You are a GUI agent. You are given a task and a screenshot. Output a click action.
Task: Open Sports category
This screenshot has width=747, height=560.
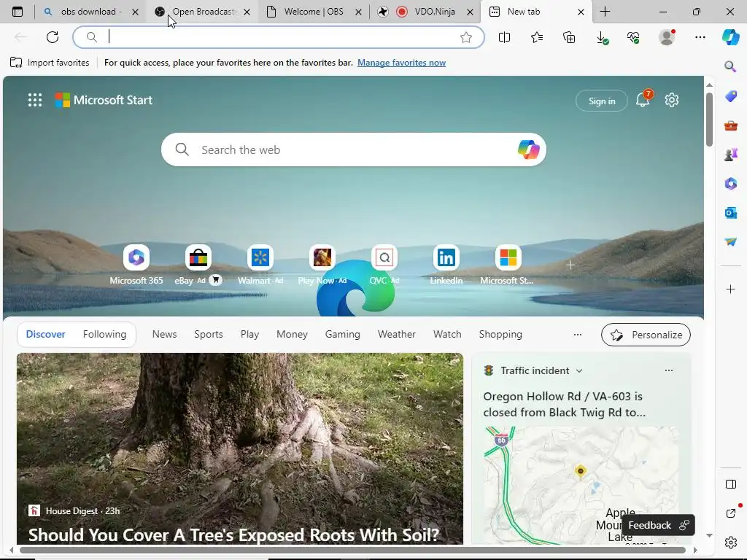(x=208, y=334)
